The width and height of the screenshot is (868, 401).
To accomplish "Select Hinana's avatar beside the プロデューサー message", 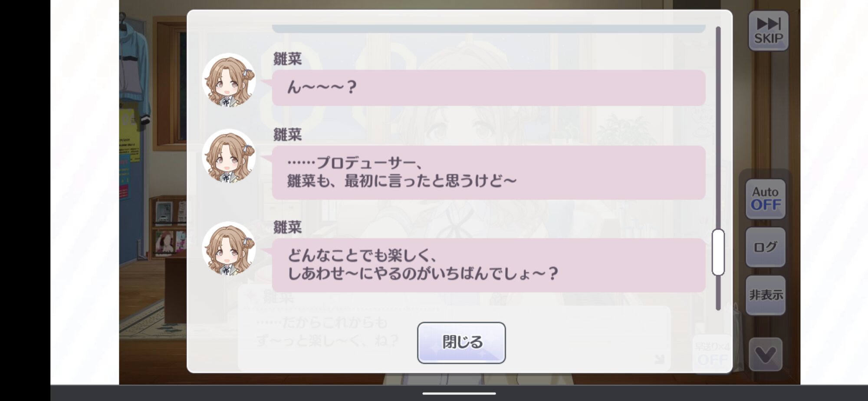I will pyautogui.click(x=229, y=156).
